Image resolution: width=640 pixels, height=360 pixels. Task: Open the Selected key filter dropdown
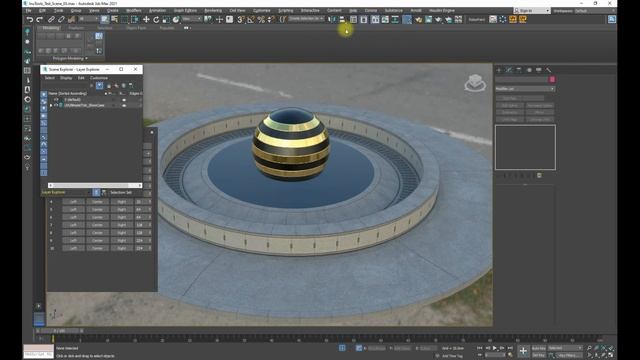565,348
